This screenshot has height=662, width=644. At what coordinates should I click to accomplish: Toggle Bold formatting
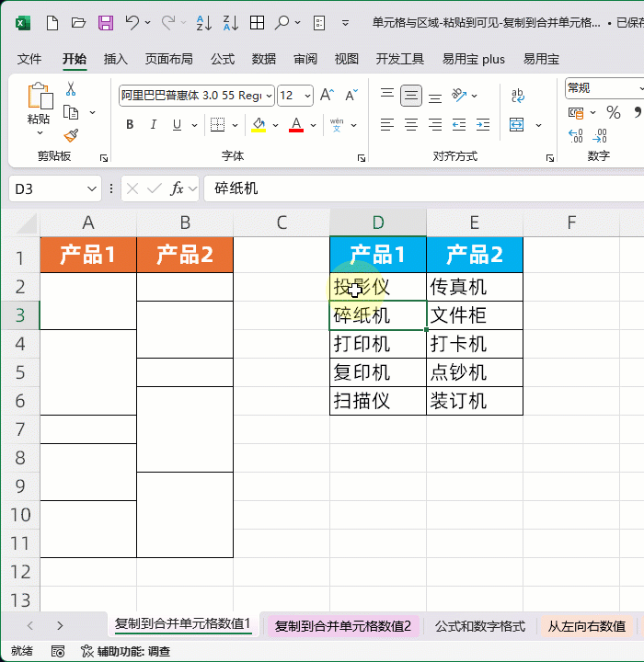(130, 125)
